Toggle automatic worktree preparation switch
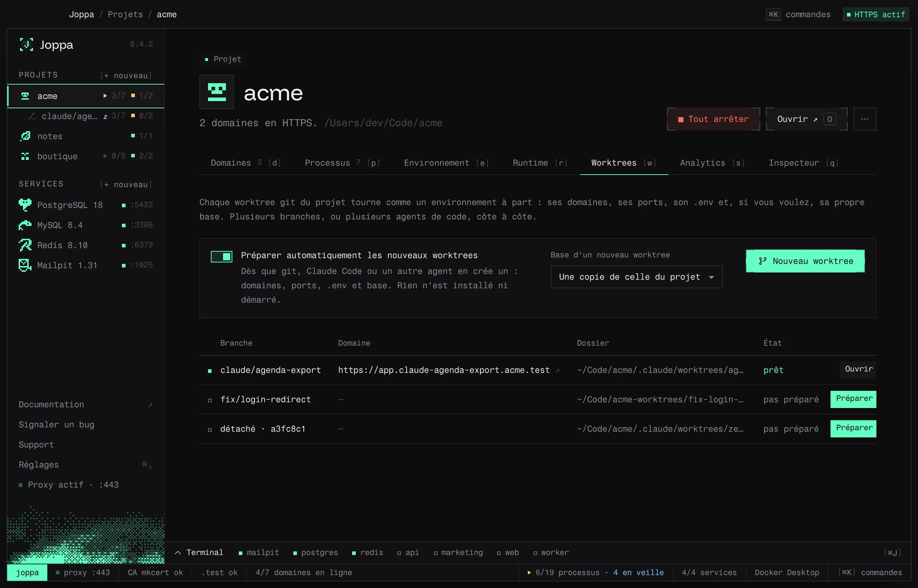 pos(222,257)
